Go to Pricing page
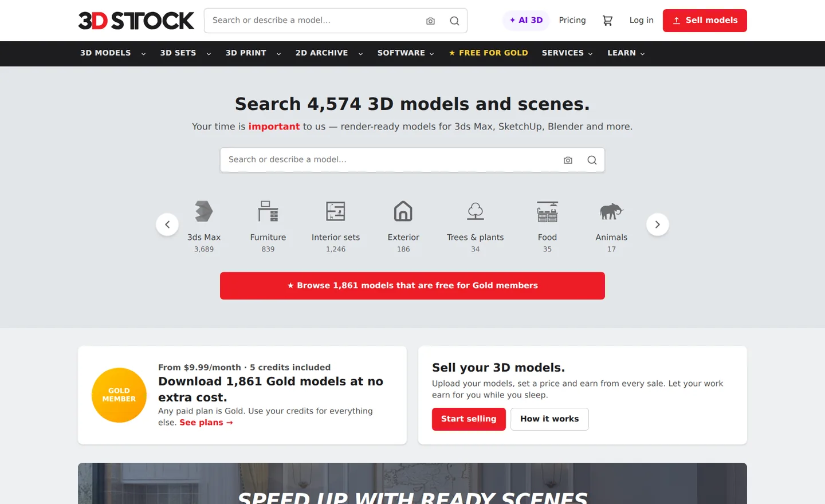Image resolution: width=825 pixels, height=504 pixels. (x=572, y=21)
